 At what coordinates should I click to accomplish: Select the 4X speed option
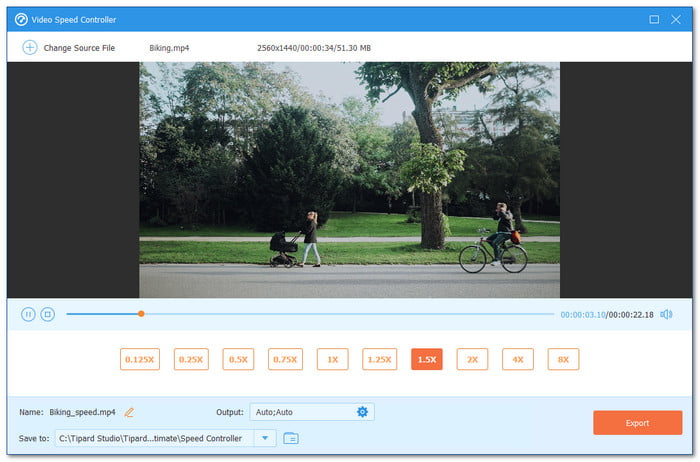[x=518, y=359]
